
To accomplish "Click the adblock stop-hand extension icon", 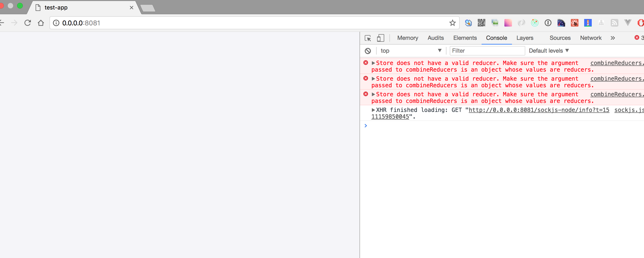I will click(x=641, y=23).
